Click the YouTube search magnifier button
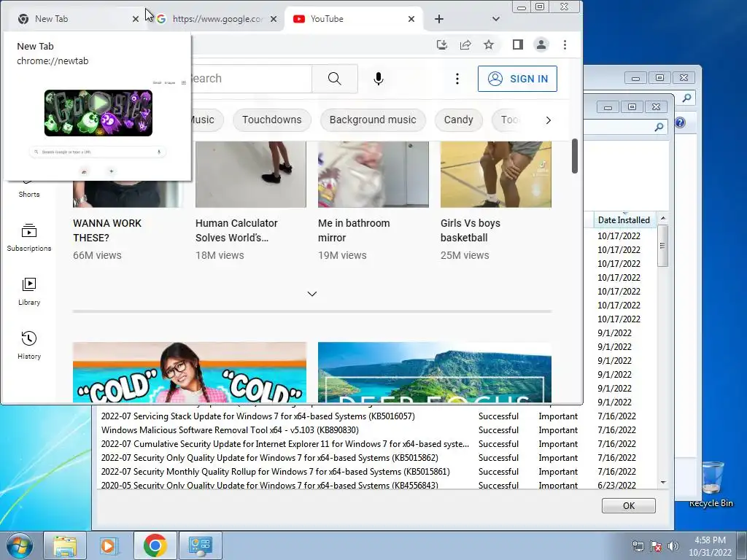This screenshot has height=560, width=747. point(335,79)
